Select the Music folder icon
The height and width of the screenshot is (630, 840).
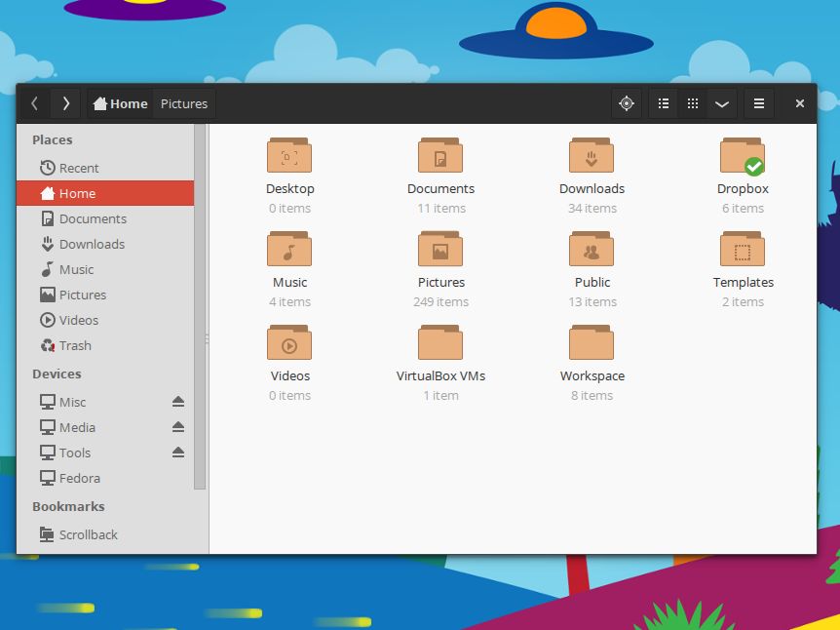click(289, 249)
